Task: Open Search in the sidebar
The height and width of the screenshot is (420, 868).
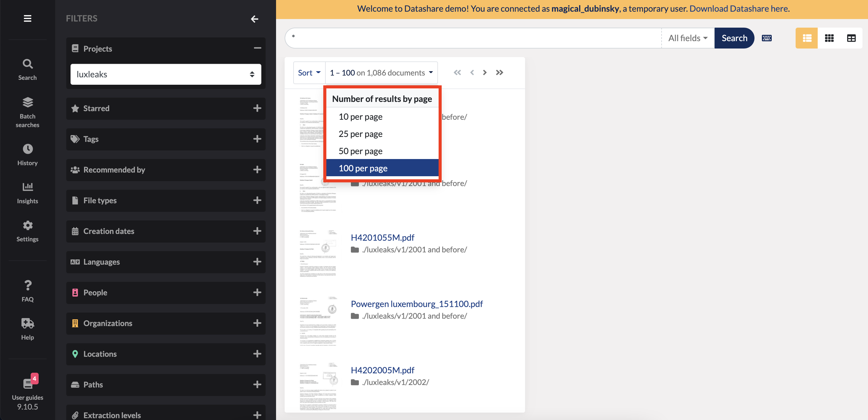Action: coord(28,69)
